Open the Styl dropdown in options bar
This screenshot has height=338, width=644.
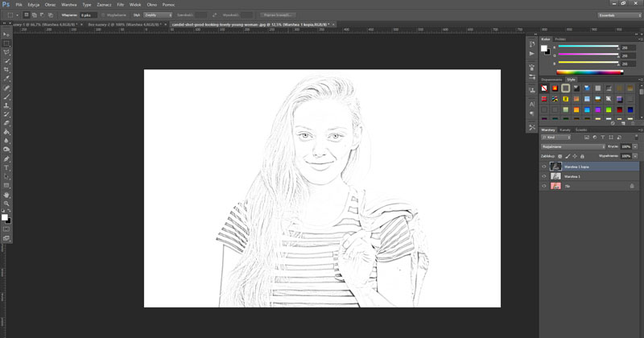pyautogui.click(x=159, y=14)
